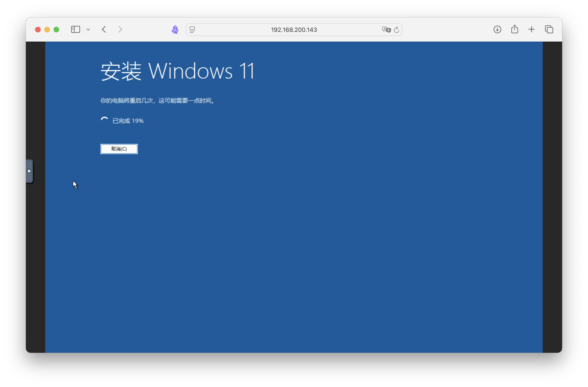Reload the page with the refresh icon
The width and height of the screenshot is (588, 387).
396,30
